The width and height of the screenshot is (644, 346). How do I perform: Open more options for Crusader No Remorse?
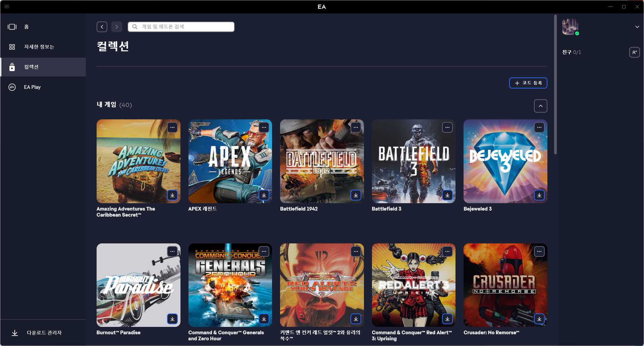click(x=539, y=251)
